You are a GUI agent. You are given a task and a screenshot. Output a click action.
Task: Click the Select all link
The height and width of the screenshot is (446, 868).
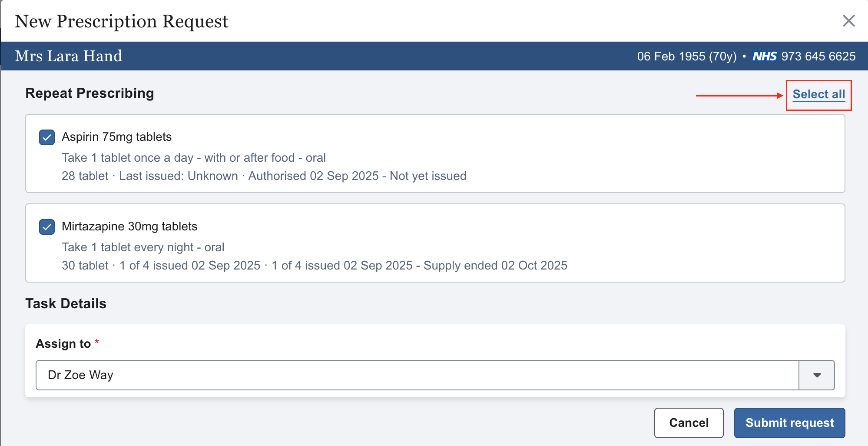pyautogui.click(x=818, y=94)
